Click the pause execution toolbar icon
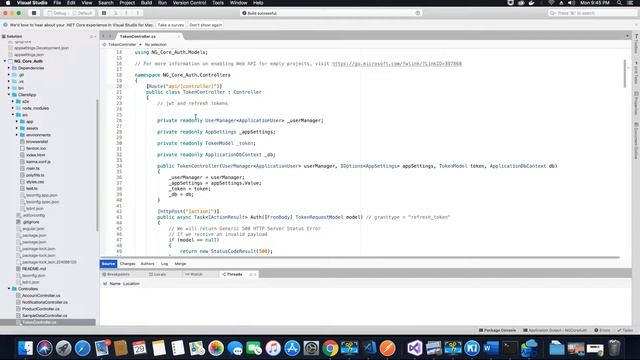This screenshot has width=640, height=360. tap(104, 13)
